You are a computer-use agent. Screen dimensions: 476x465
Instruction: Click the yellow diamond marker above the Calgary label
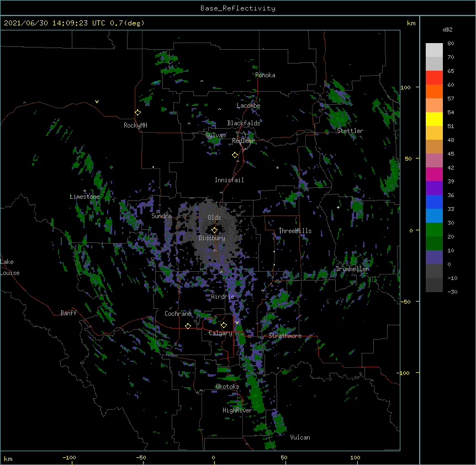click(224, 325)
